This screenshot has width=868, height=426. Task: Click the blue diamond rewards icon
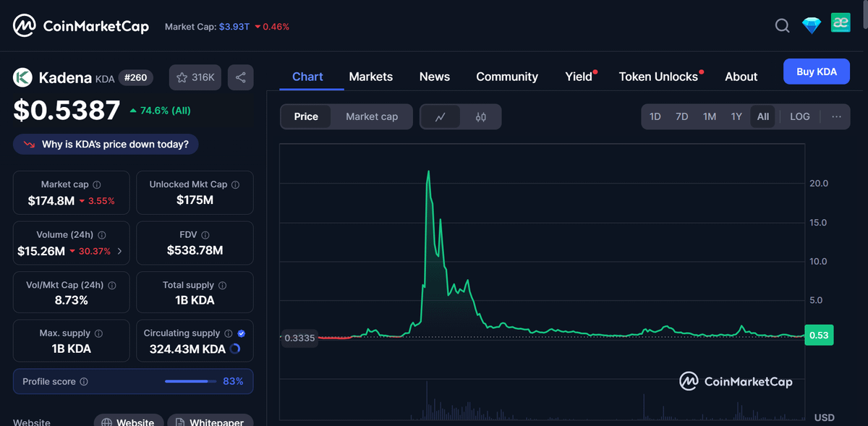[x=812, y=25]
